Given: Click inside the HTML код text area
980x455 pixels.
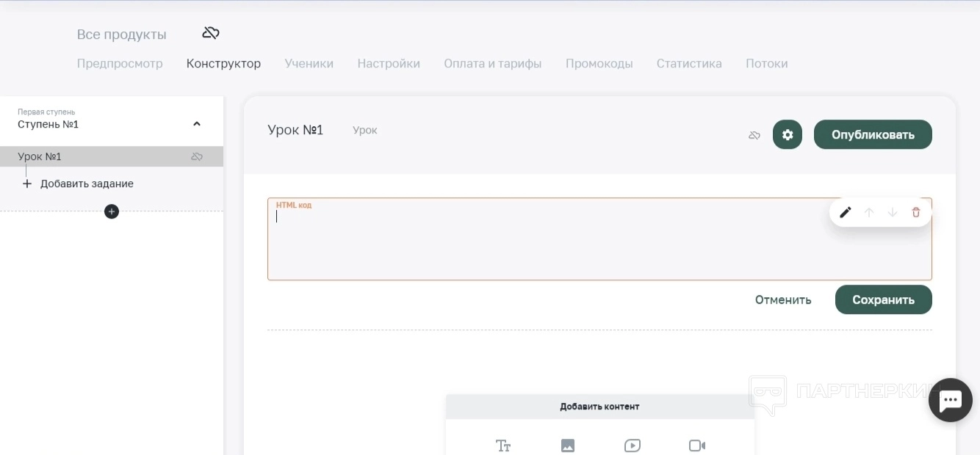Looking at the screenshot, I should 599,239.
